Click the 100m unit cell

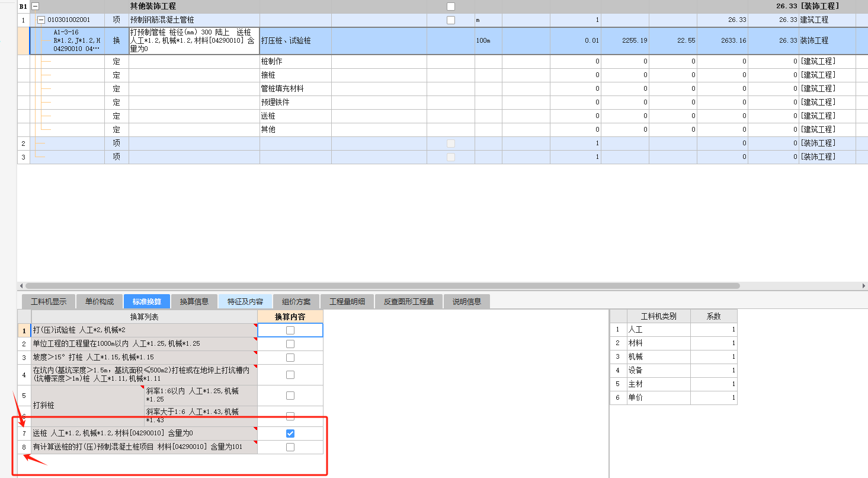click(488, 41)
